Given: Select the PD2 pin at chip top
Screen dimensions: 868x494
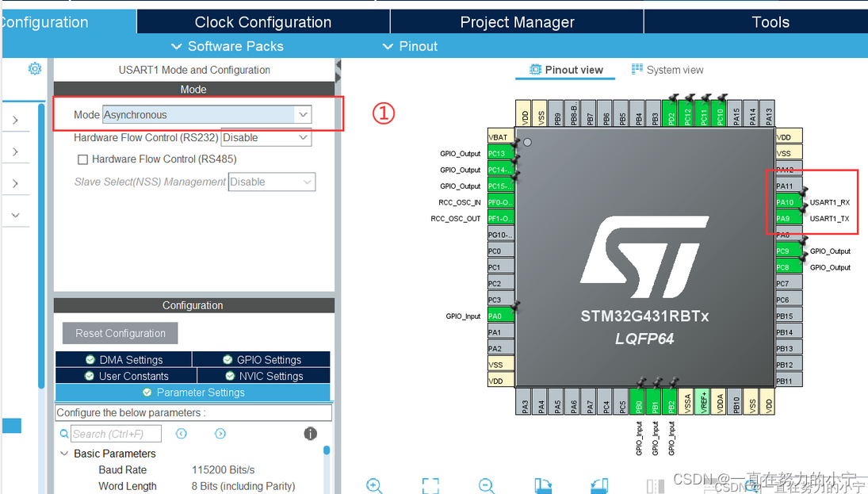Looking at the screenshot, I should (671, 113).
